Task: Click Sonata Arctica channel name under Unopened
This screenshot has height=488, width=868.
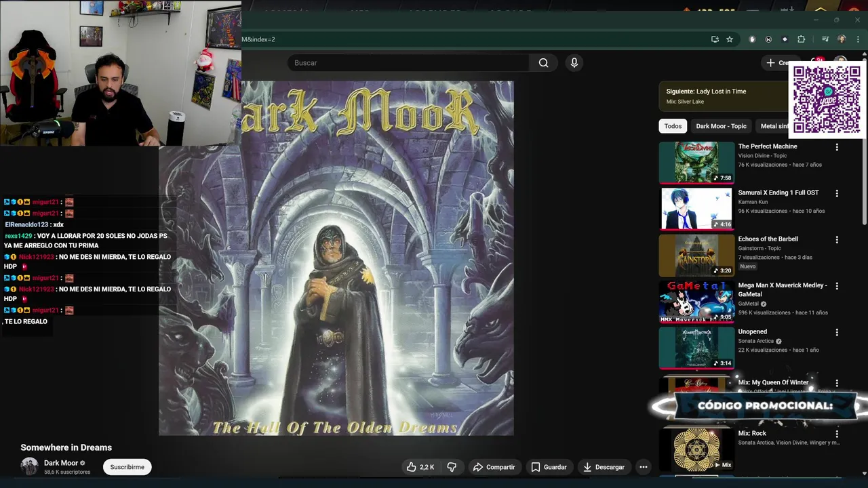Action: (755, 341)
